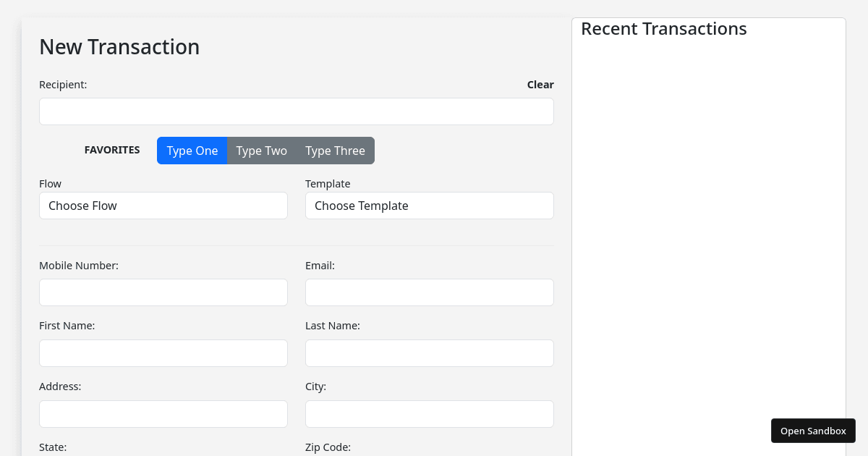The image size is (868, 456).
Task: Click the Zip Code input field
Action: 429,455
